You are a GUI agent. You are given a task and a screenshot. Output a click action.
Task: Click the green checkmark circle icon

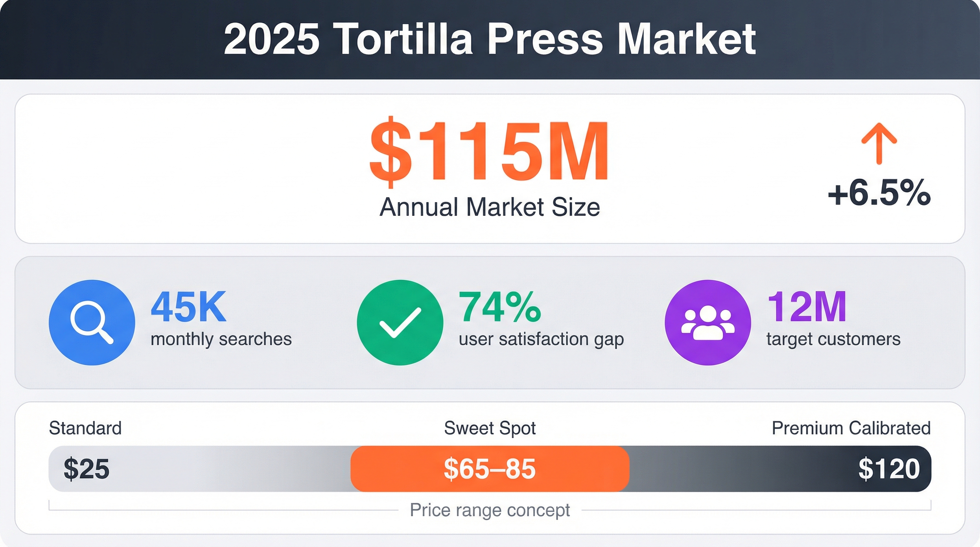coord(400,322)
